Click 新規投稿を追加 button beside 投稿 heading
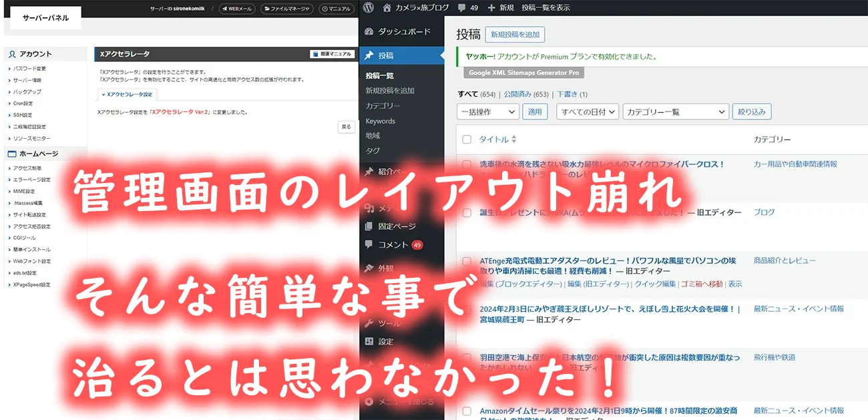Image resolution: width=868 pixels, height=420 pixels. point(515,35)
